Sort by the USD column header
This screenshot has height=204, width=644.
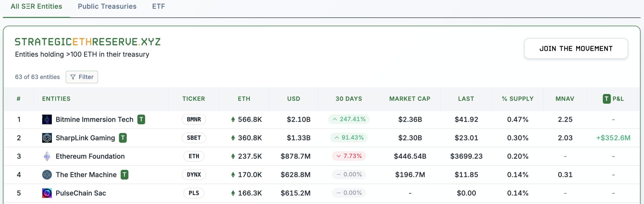[294, 99]
